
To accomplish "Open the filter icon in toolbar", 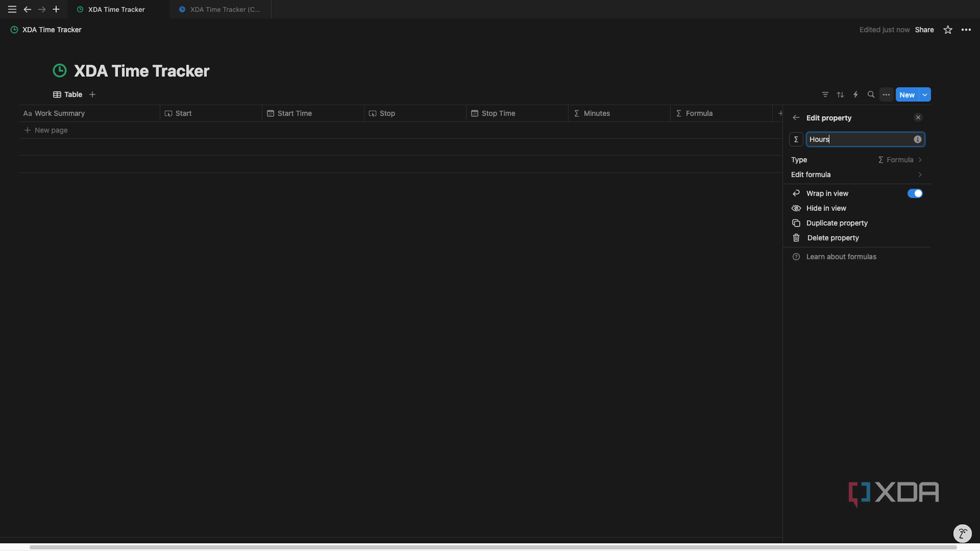I will [x=825, y=95].
